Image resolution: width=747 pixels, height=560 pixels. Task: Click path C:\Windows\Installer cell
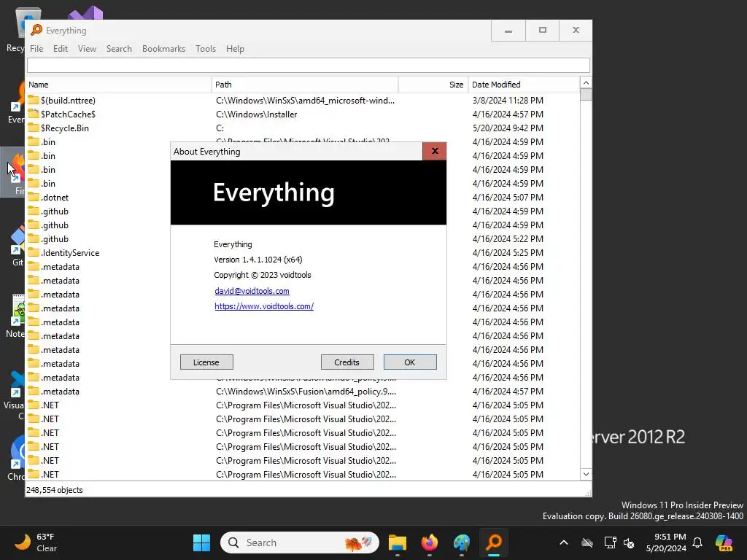256,114
